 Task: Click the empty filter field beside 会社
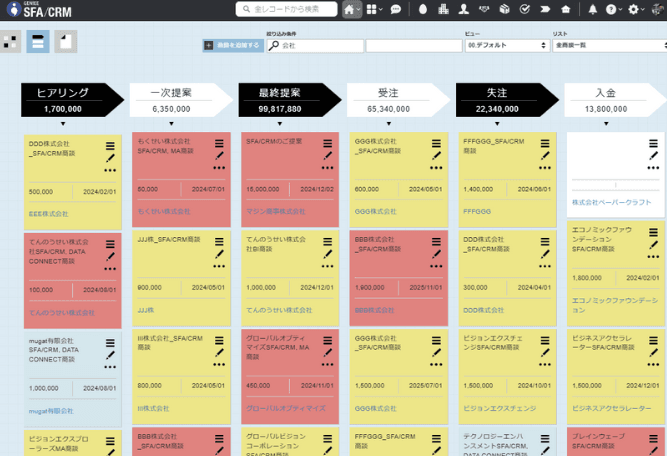point(414,46)
